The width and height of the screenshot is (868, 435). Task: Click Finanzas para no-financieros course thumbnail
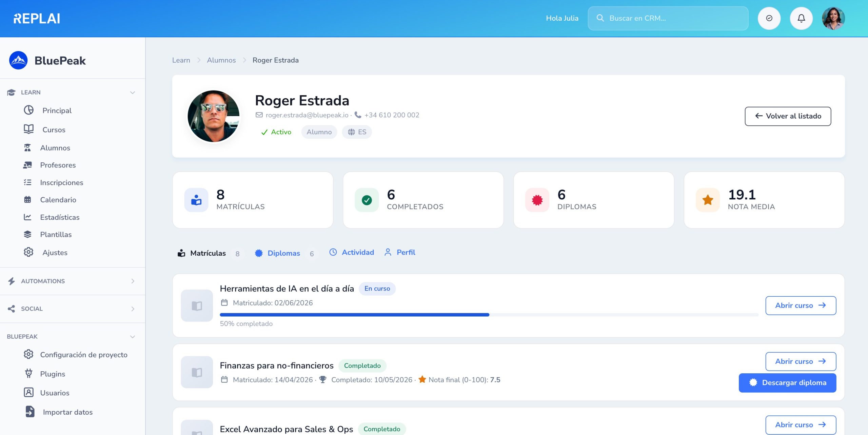(197, 372)
